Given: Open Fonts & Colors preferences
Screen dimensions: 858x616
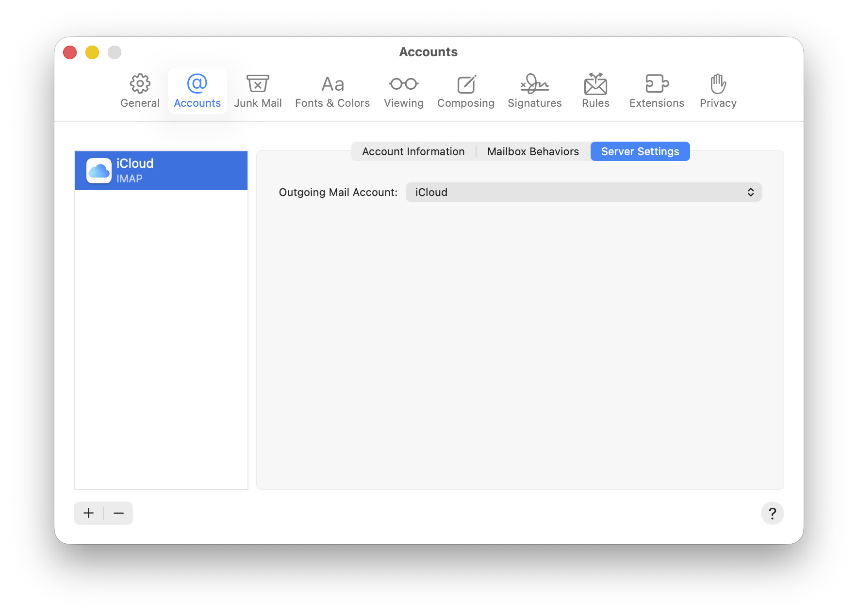Looking at the screenshot, I should (x=332, y=84).
